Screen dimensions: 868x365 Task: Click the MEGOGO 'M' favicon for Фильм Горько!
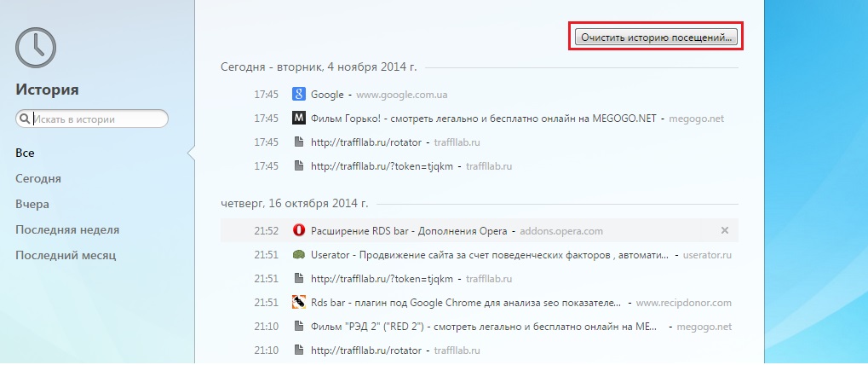[299, 119]
